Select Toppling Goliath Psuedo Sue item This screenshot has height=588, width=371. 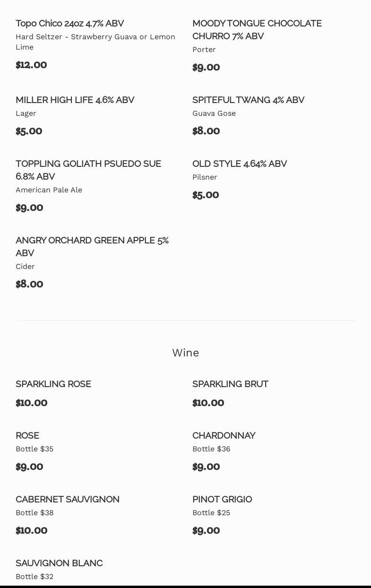(x=88, y=170)
